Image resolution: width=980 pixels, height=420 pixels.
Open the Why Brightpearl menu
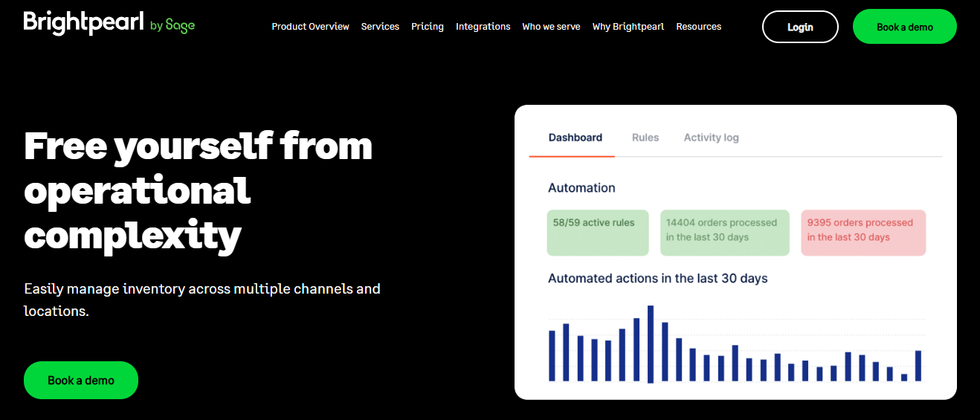coord(628,27)
